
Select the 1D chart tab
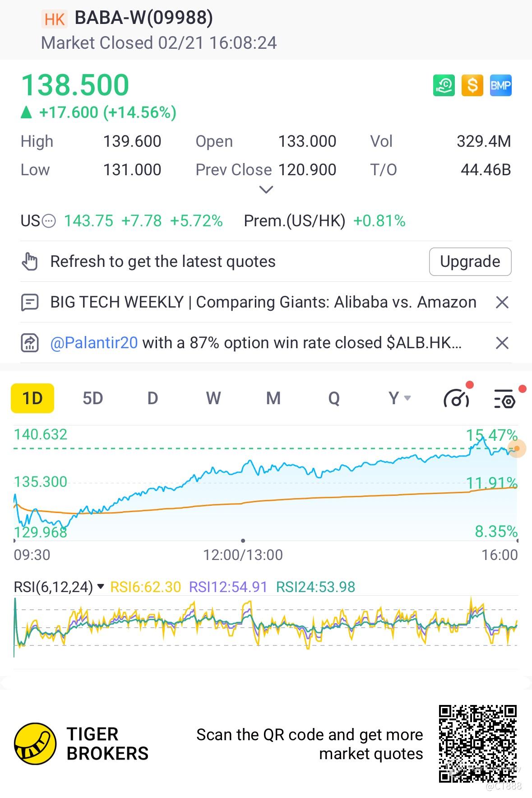click(x=32, y=398)
